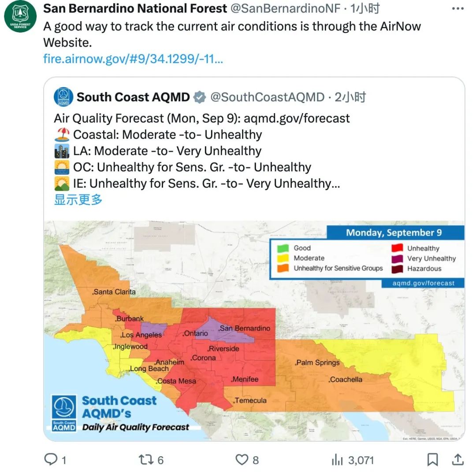Bookmark this tweet
Image resolution: width=476 pixels, height=473 pixels.
pyautogui.click(x=433, y=460)
